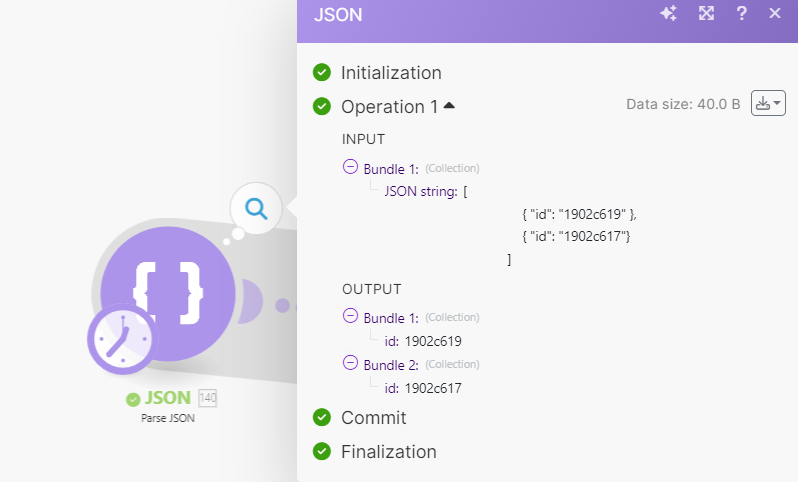Close the JSON output panel
This screenshot has height=482, width=798.
click(774, 14)
